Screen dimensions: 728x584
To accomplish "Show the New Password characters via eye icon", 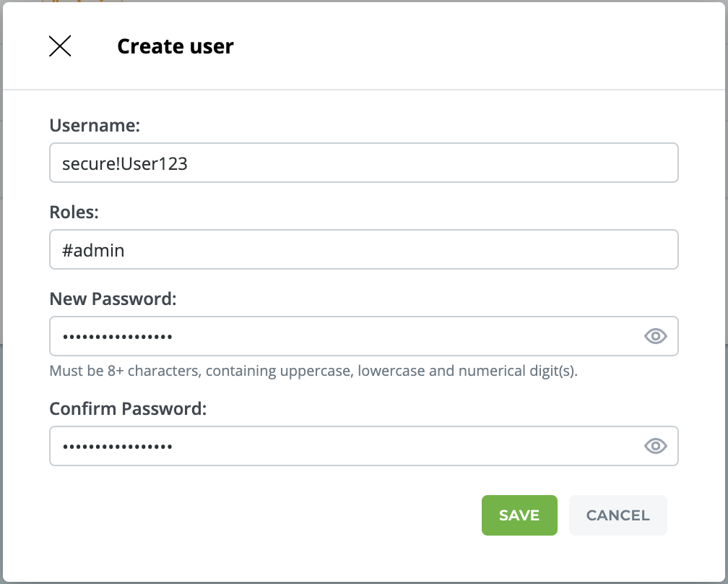I will point(655,336).
